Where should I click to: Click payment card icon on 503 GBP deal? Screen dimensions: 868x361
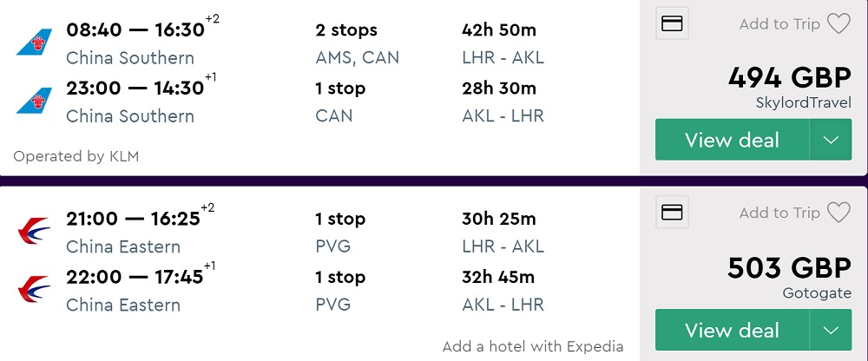[x=672, y=213]
